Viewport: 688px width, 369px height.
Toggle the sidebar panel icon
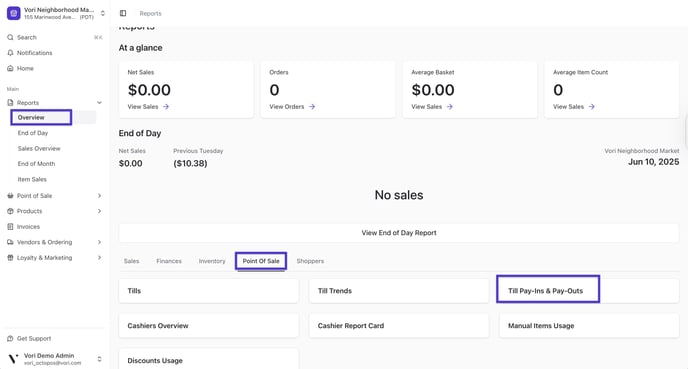point(123,13)
